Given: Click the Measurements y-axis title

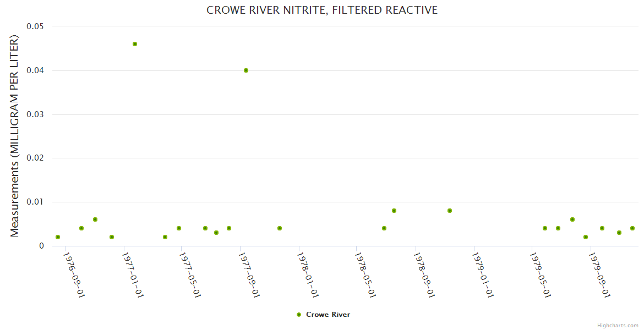Looking at the screenshot, I should [15, 136].
